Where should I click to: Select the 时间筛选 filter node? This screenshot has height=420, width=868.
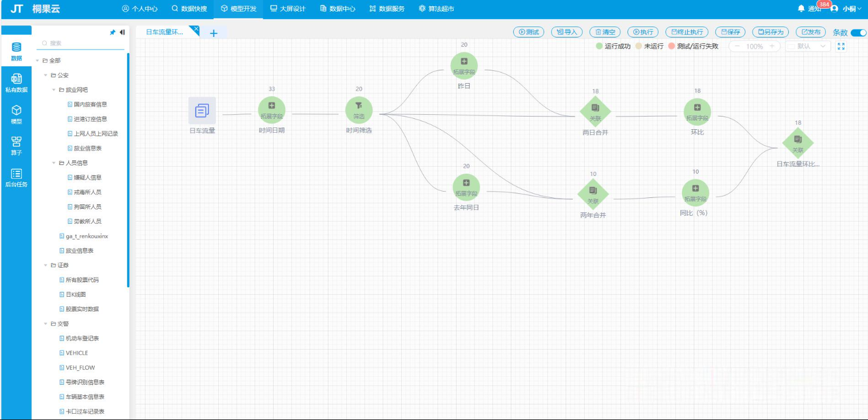(359, 110)
